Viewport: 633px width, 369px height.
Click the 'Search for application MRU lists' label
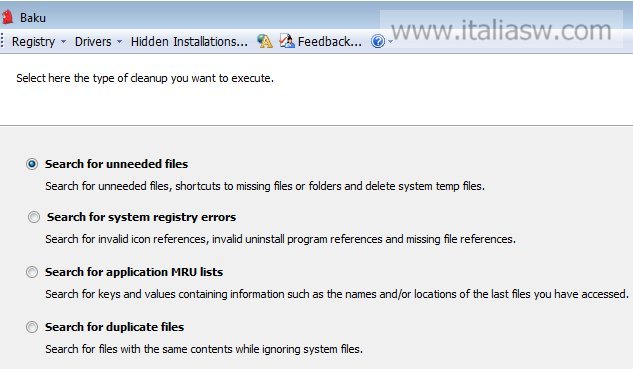pos(134,272)
